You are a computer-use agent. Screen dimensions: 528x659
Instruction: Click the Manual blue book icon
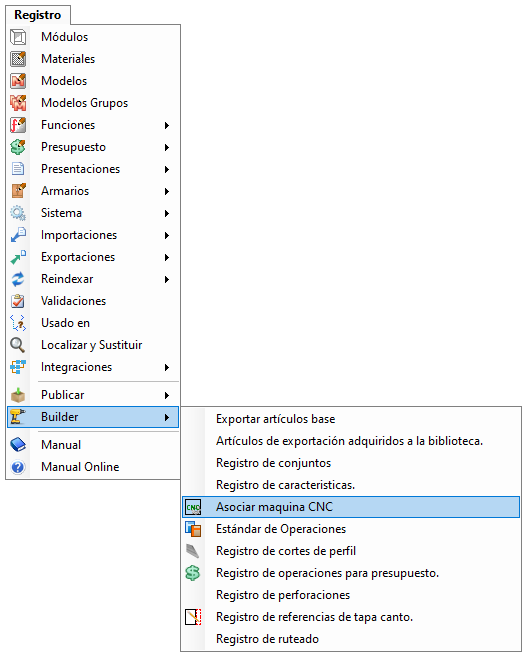tap(18, 445)
